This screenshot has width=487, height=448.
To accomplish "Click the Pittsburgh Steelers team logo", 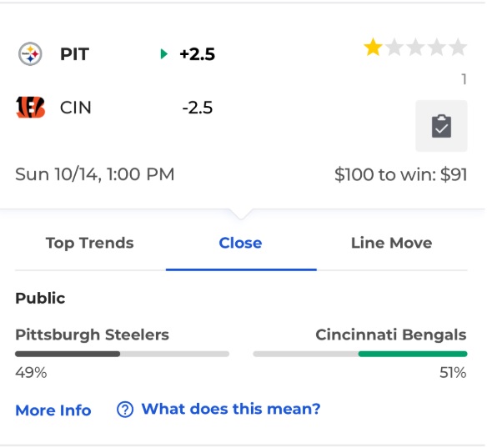I will point(30,54).
